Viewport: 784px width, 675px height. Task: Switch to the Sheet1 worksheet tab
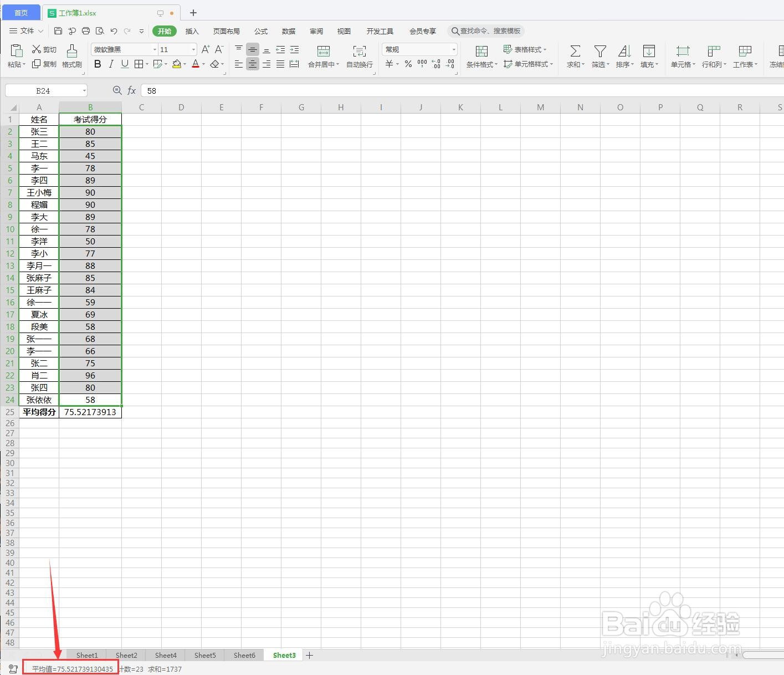click(87, 655)
